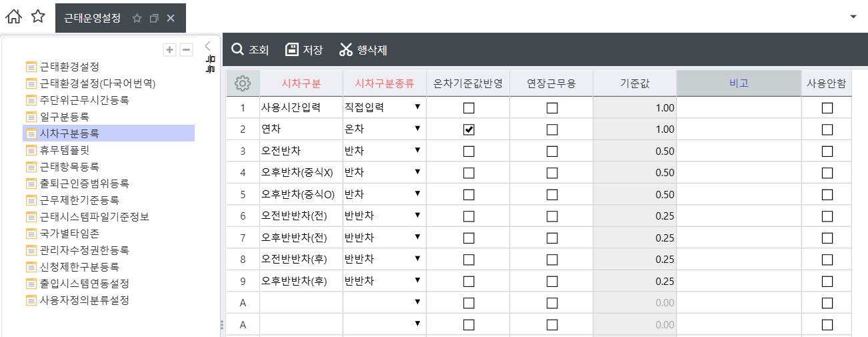Click the grid settings gear icon

coord(243,83)
